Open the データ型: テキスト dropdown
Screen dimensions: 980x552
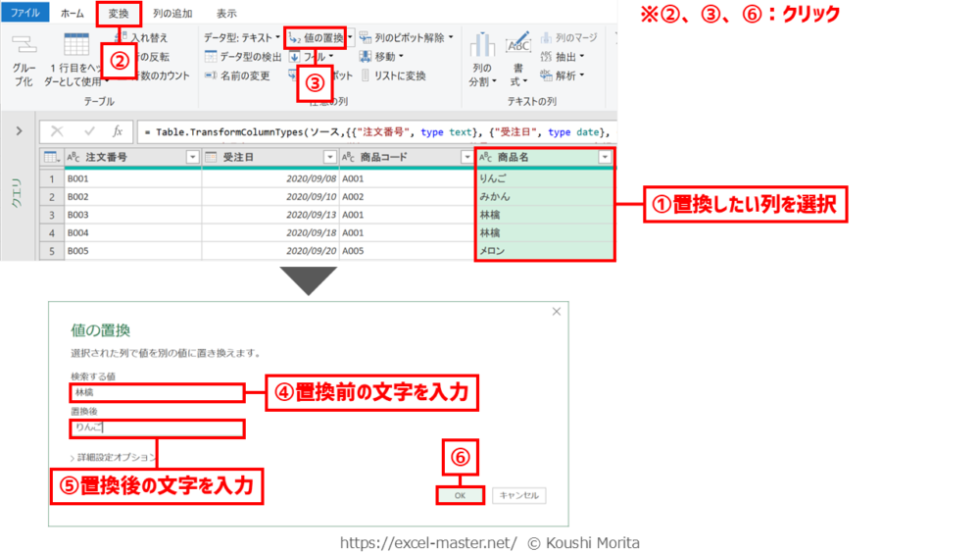point(241,38)
